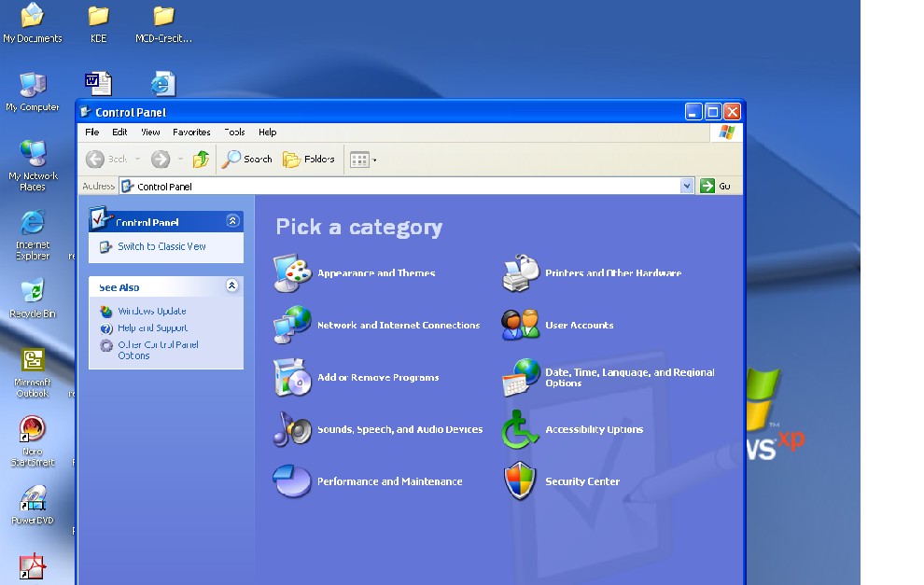The height and width of the screenshot is (585, 924).
Task: Select the Adobe Acrobat desktop shortcut
Action: point(32,566)
